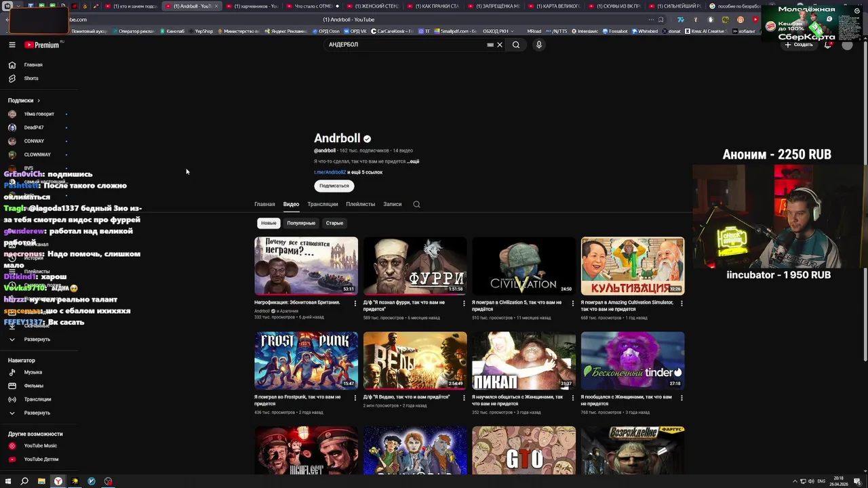Open the YouTube hamburger guide menu
868x488 pixels.
pos(12,45)
